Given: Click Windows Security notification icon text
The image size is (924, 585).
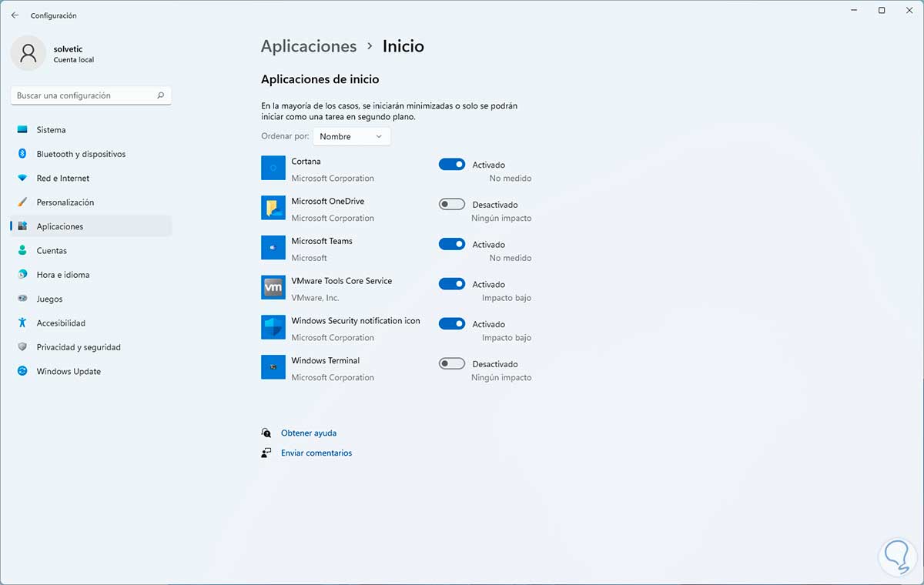Looking at the screenshot, I should (x=356, y=321).
